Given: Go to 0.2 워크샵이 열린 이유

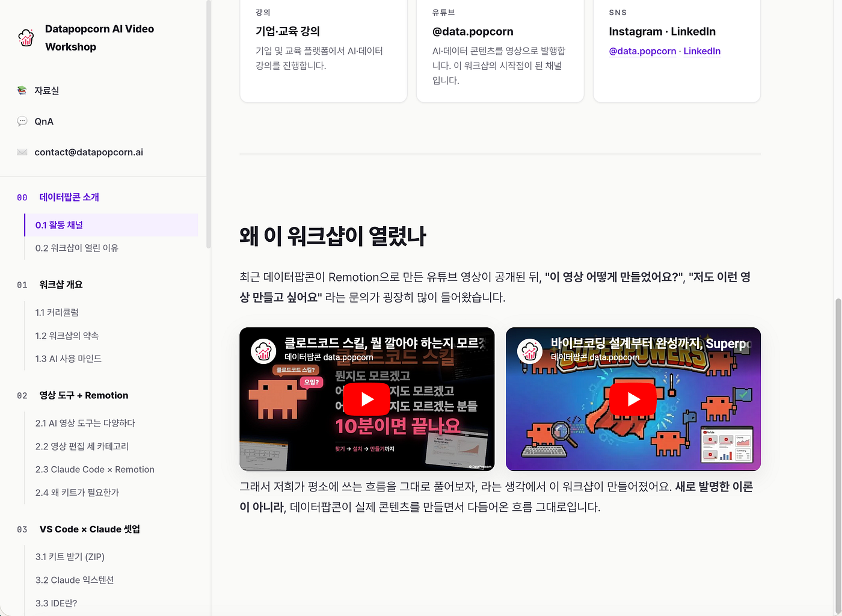Looking at the screenshot, I should [77, 248].
